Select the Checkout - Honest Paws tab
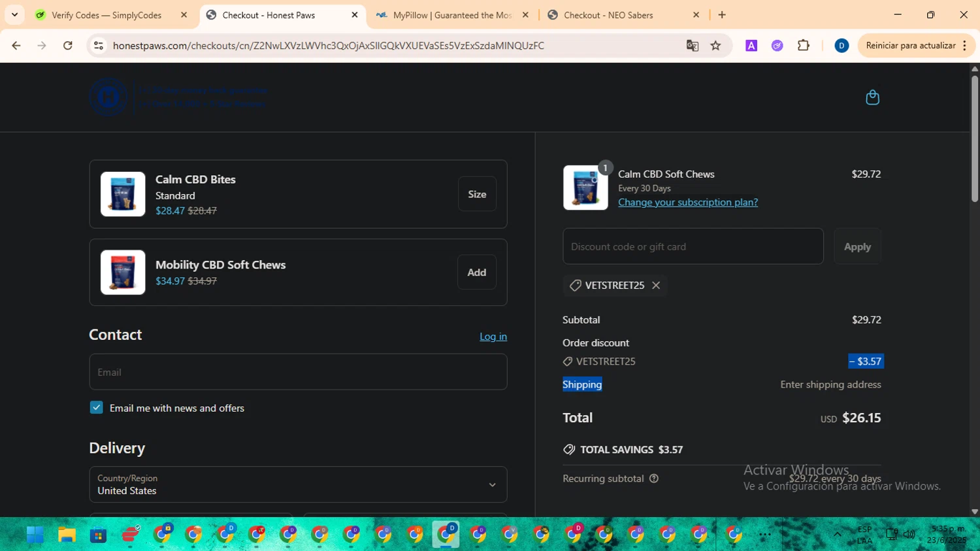 (x=269, y=15)
